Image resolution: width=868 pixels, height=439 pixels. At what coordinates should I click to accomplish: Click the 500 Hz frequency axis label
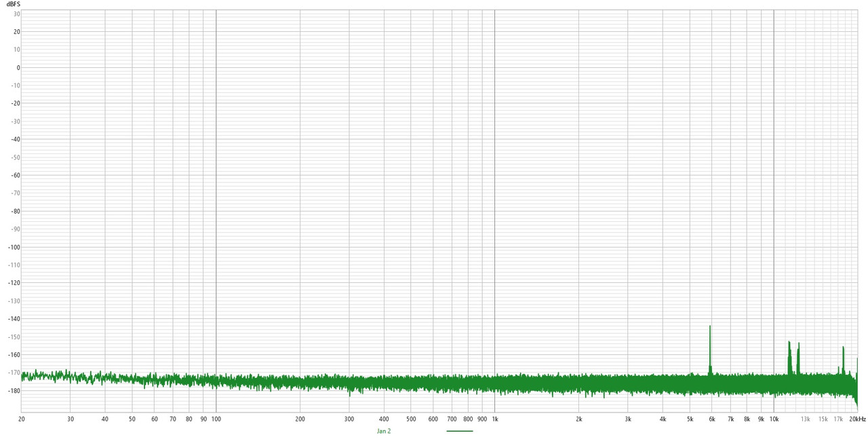411,419
